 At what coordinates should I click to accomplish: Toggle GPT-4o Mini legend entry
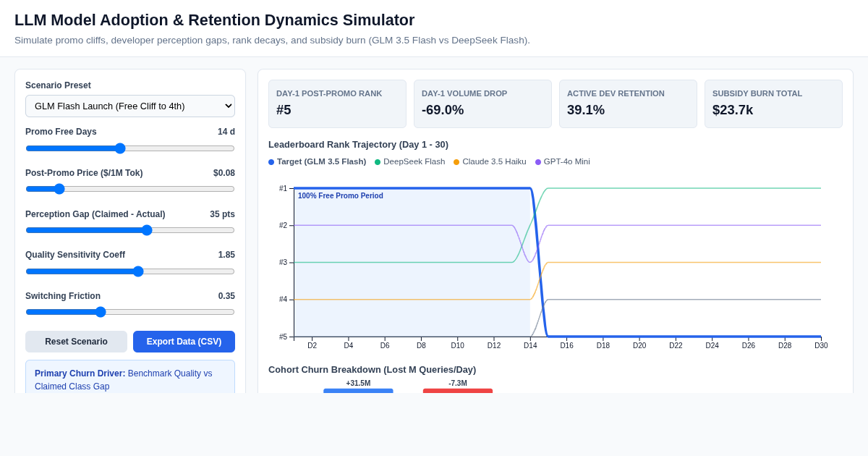[562, 161]
